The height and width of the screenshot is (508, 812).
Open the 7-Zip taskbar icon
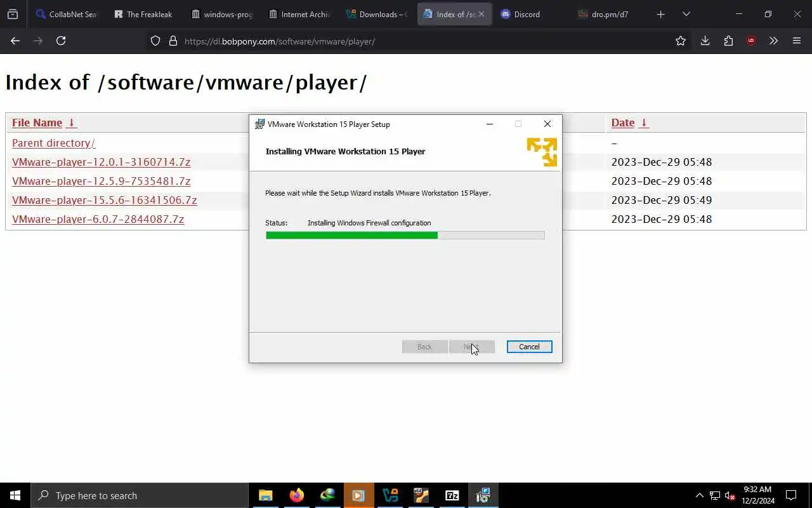pyautogui.click(x=452, y=495)
